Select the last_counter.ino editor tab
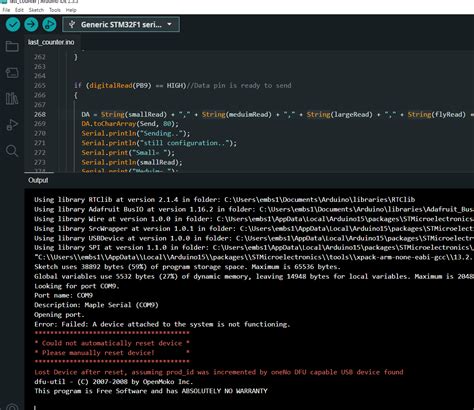Screen dimensions: 474x410 (51, 42)
